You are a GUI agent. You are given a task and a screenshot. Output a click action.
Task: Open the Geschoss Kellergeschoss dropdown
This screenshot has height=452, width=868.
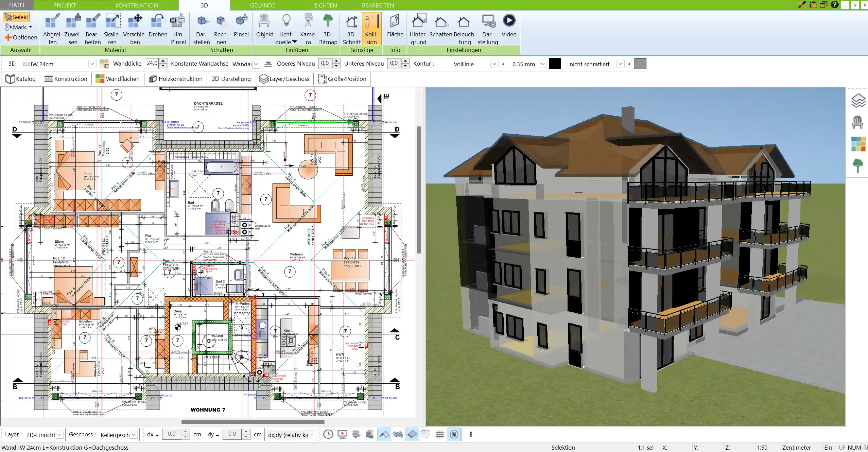click(x=134, y=435)
